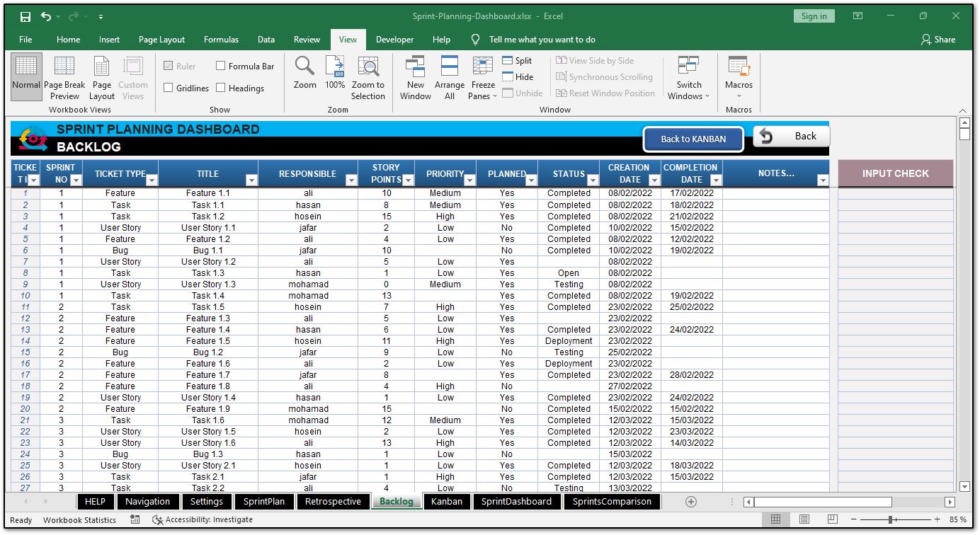Click the zoom in plus button
Screen dimensions: 980x535
click(x=938, y=520)
